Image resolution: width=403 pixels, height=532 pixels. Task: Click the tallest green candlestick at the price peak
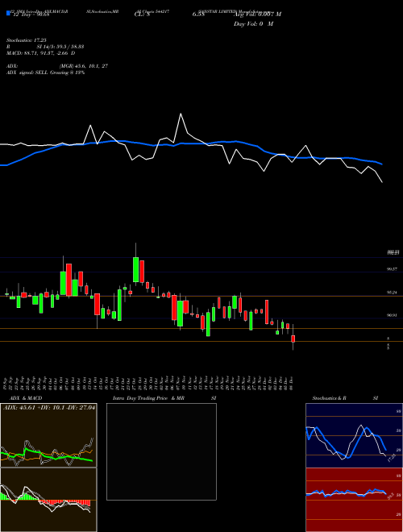[135, 269]
